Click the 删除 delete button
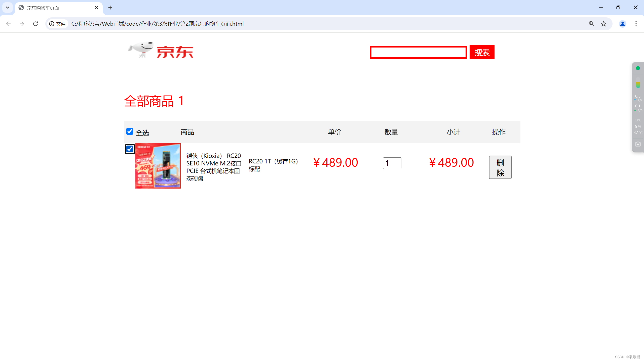644x361 pixels. point(500,167)
